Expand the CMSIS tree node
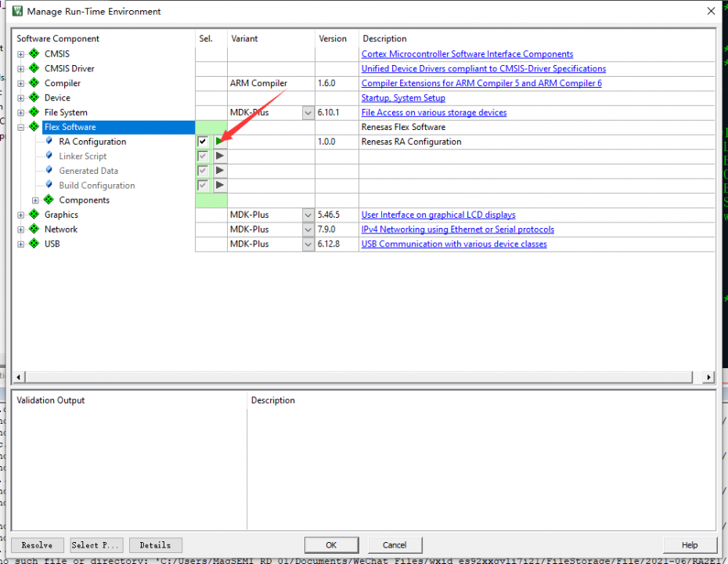 coord(21,54)
